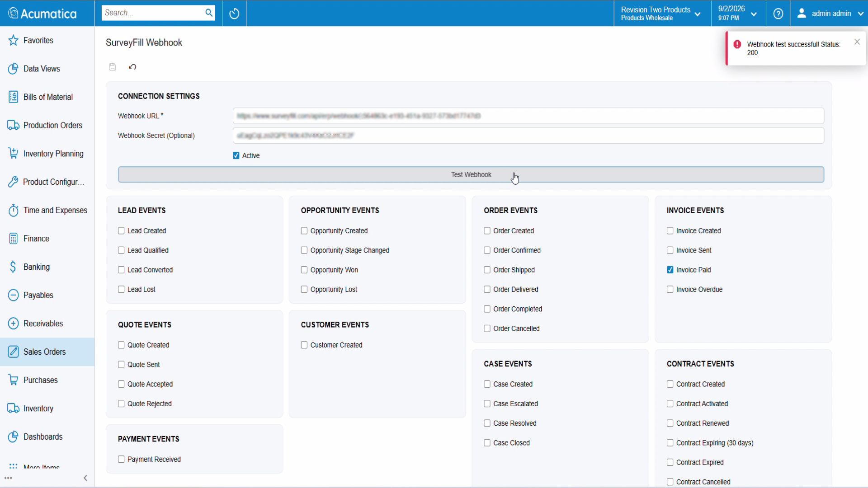Viewport: 868px width, 488px height.
Task: Open Production Orders truck icon
Action: (14, 126)
